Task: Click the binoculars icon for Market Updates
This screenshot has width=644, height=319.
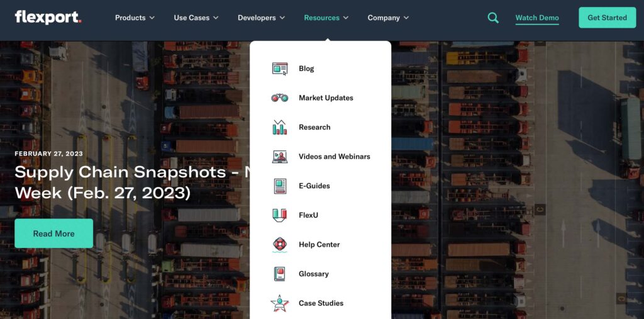Action: pyautogui.click(x=280, y=98)
